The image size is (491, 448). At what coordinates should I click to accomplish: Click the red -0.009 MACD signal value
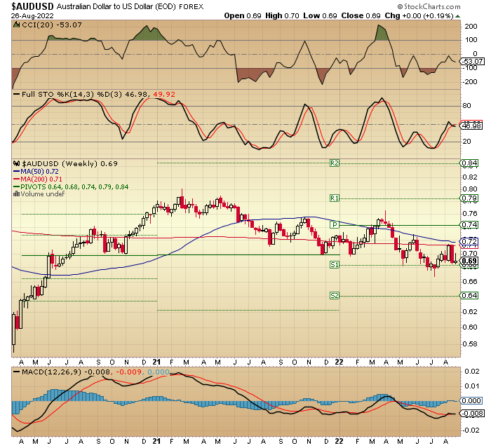pyautogui.click(x=128, y=372)
